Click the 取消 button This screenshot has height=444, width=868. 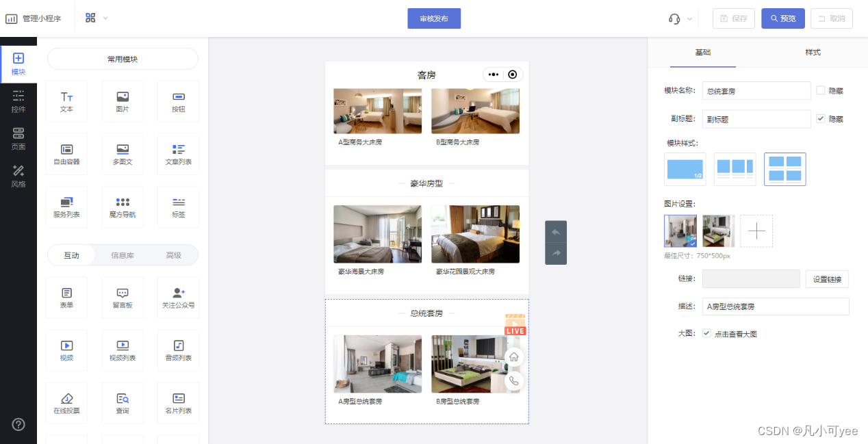832,18
